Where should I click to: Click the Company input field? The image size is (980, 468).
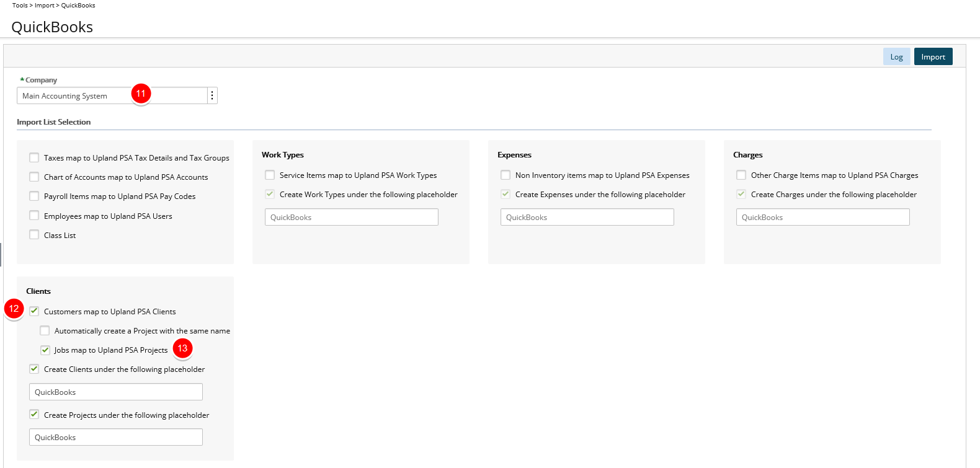pos(112,95)
